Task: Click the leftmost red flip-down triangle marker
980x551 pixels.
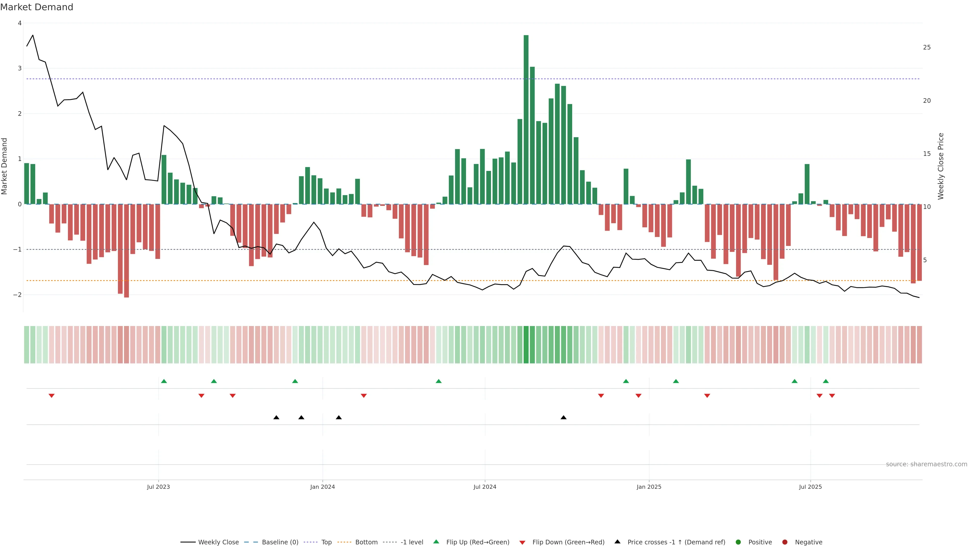Action: [52, 396]
